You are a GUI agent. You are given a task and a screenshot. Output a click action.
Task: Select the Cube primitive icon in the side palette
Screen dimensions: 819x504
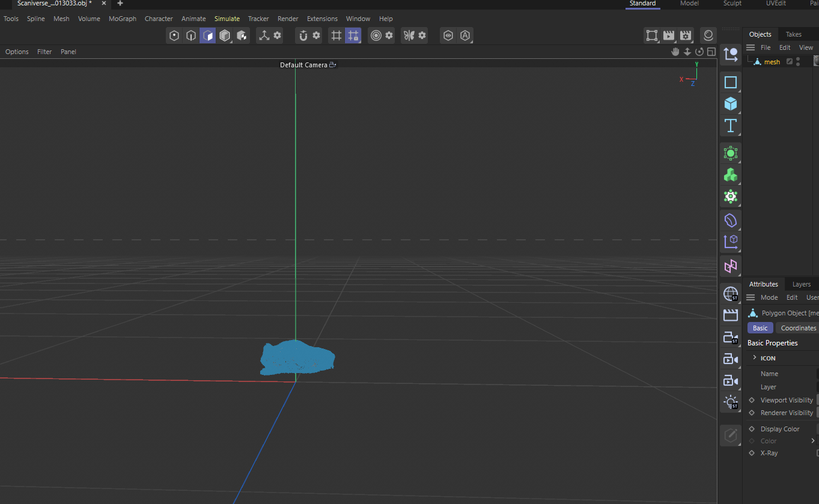(731, 104)
